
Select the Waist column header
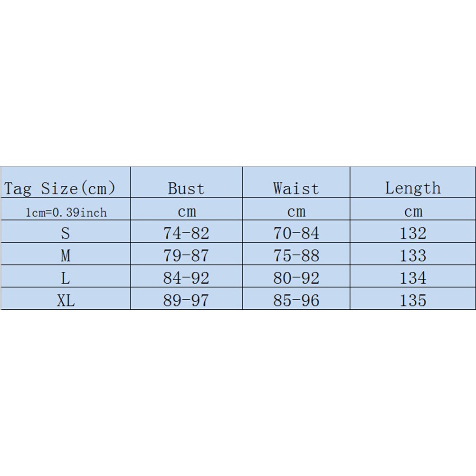click(296, 189)
